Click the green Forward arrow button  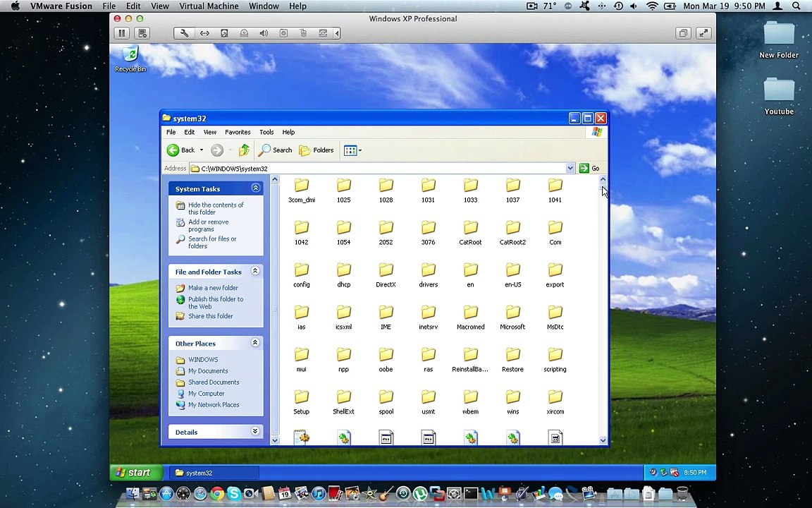click(217, 150)
